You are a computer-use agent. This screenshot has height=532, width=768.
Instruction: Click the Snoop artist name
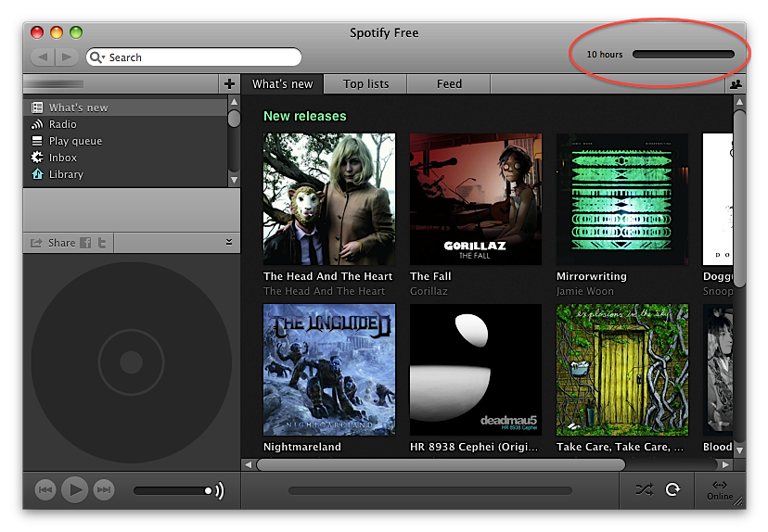click(718, 291)
